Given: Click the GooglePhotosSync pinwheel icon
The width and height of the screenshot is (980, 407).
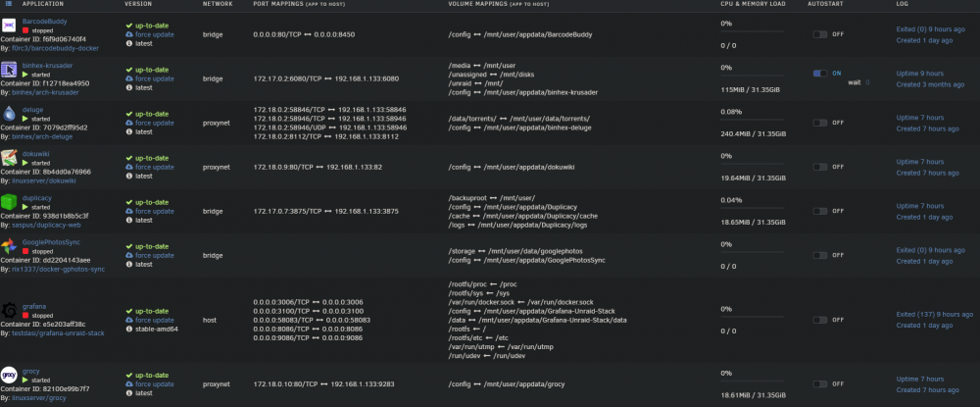Looking at the screenshot, I should point(9,246).
